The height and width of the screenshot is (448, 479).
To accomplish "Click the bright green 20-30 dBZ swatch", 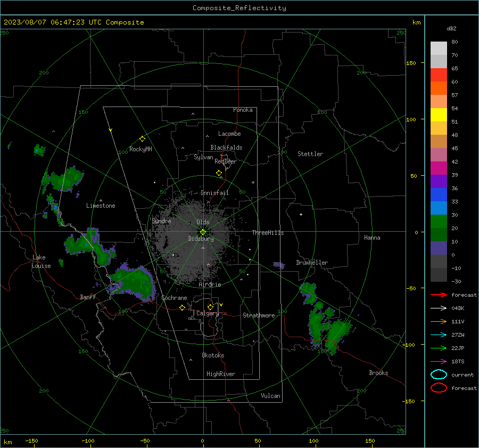I will pos(439,222).
